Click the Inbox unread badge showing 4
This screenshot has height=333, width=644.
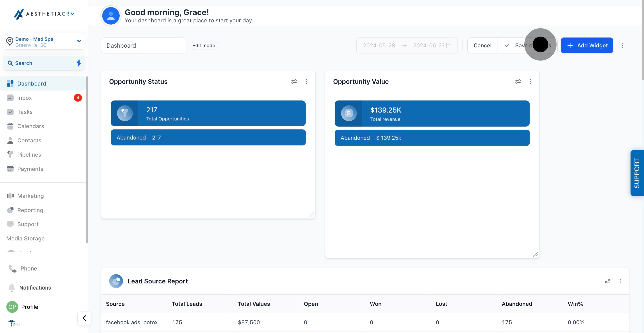[x=78, y=98]
